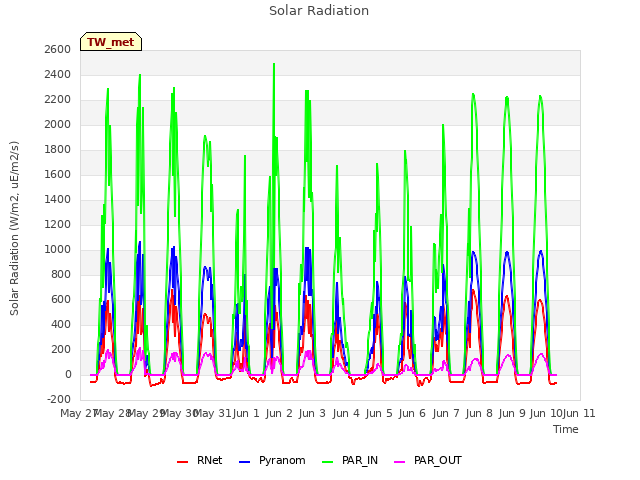The image size is (640, 480).
Task: Toggle the RNet series in the legend
Action: (200, 460)
